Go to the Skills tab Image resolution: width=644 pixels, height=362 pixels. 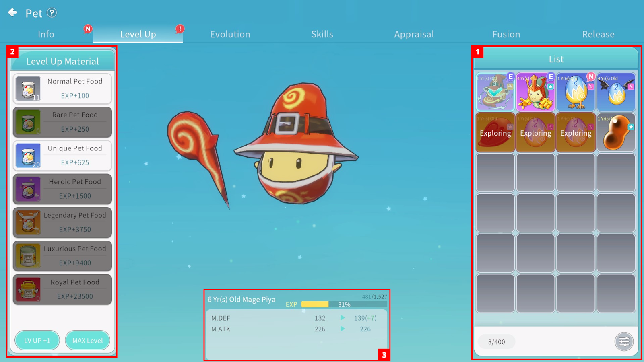(322, 35)
